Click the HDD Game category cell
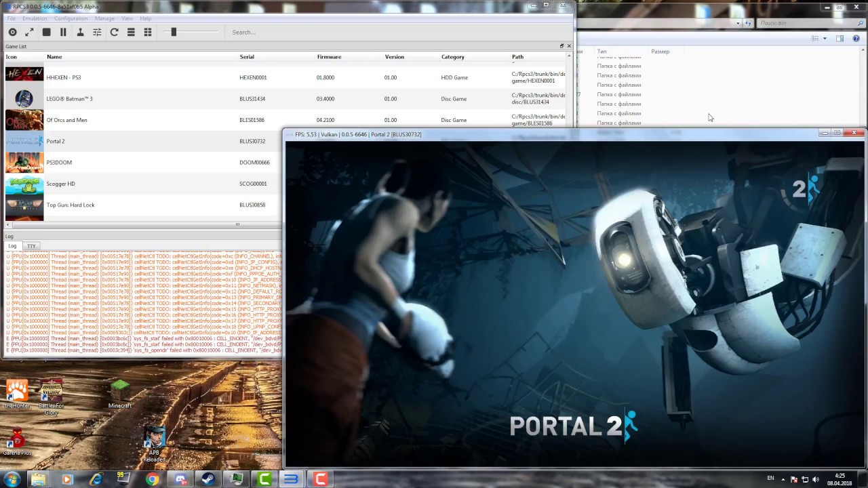 454,77
